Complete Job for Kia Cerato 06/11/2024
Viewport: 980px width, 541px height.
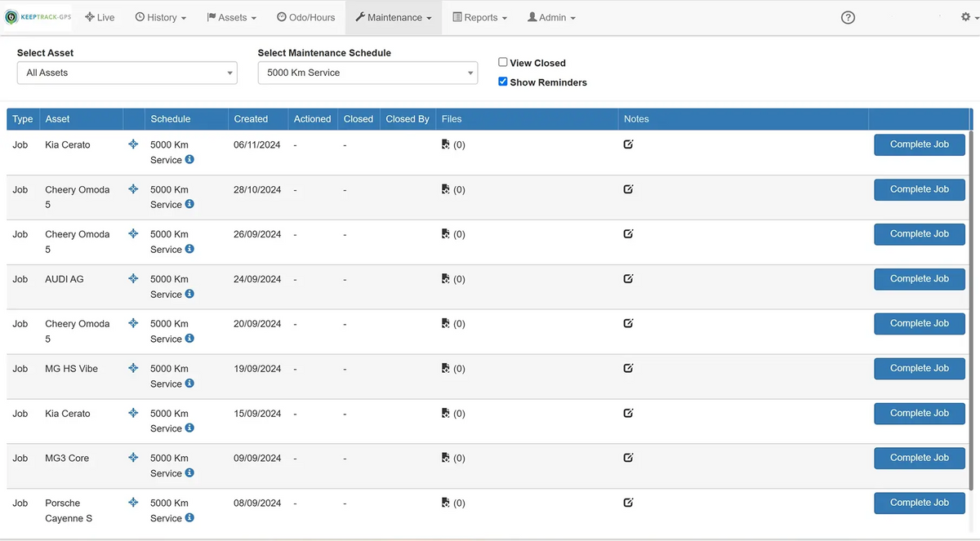(x=920, y=144)
